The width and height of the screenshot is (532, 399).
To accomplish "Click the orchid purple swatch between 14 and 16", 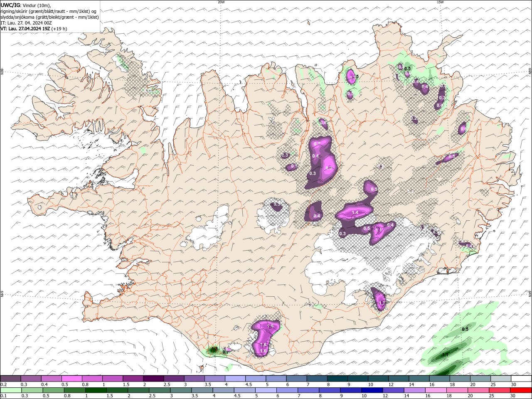I will click(x=414, y=390).
